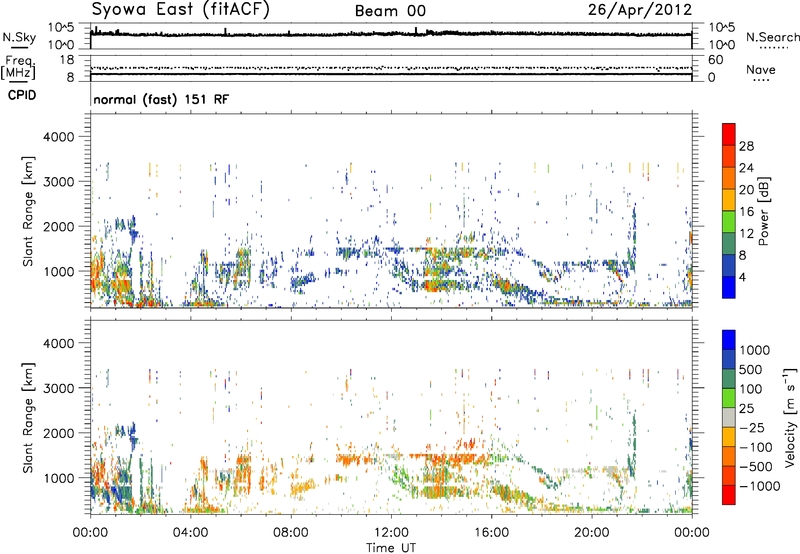Click the red bottom segment of the velocity colorbar
This screenshot has width=800, height=554.
tap(729, 495)
